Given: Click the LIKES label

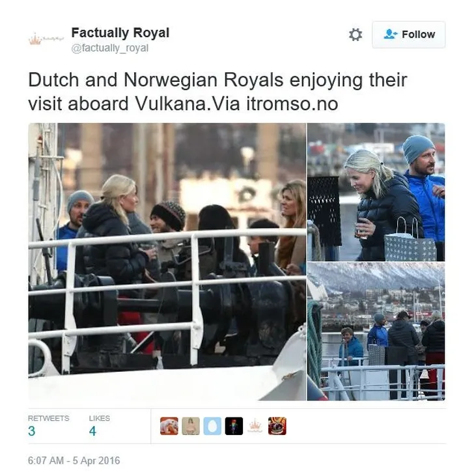Looking at the screenshot, I should click(x=100, y=418).
